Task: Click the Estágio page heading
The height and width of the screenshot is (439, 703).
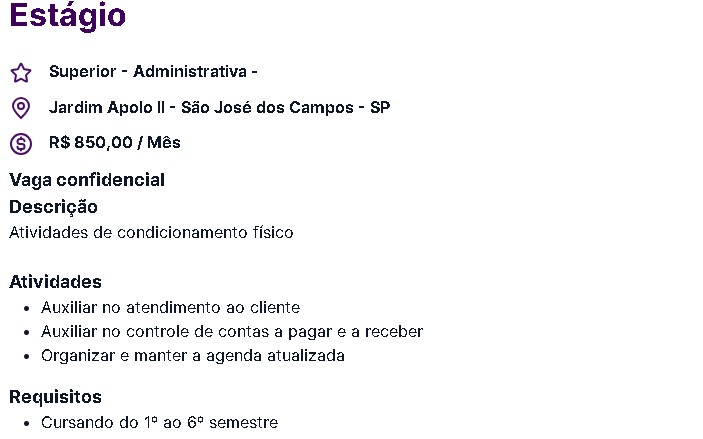Action: pyautogui.click(x=67, y=16)
